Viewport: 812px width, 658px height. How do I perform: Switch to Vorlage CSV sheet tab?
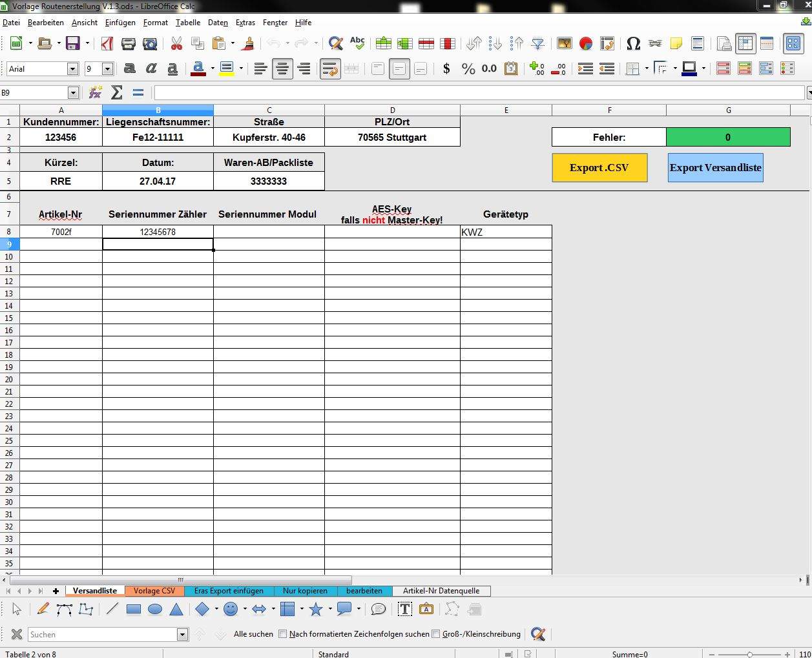tap(154, 591)
